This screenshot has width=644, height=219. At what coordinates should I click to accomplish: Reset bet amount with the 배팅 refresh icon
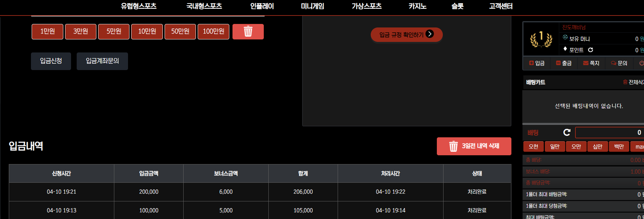pyautogui.click(x=567, y=132)
